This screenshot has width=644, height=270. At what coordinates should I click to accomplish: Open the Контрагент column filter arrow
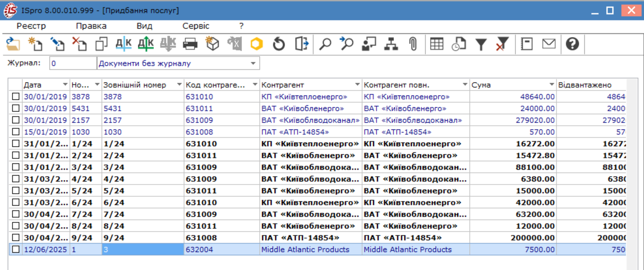pos(357,85)
